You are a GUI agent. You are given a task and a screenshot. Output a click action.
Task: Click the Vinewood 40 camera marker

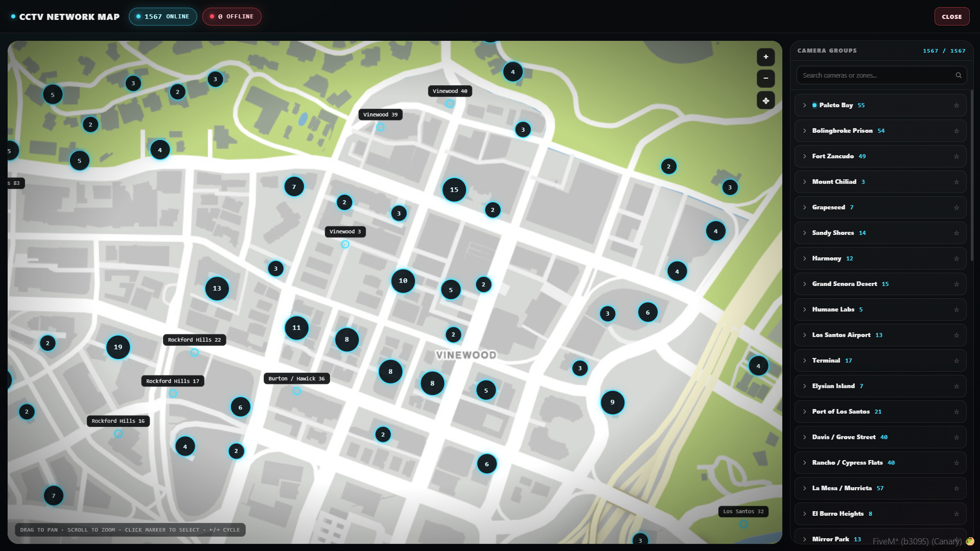click(450, 104)
